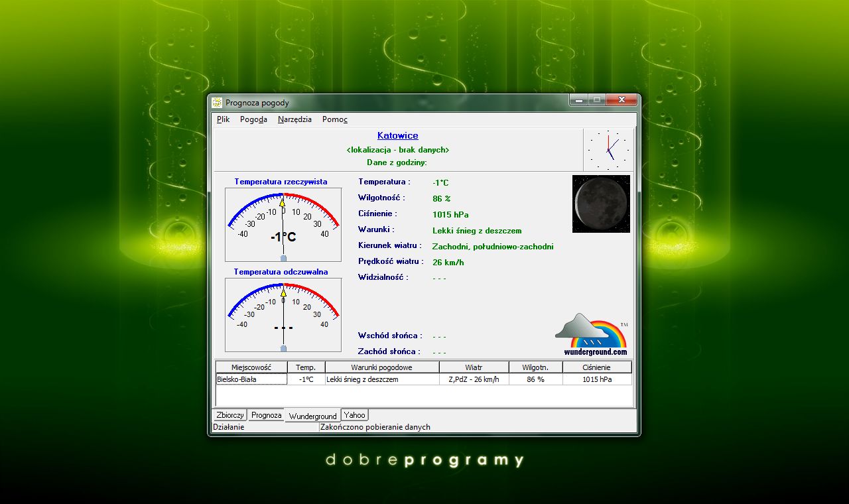Screen dimensions: 849x504
Task: Open the Narzędzia menu
Action: click(x=294, y=119)
